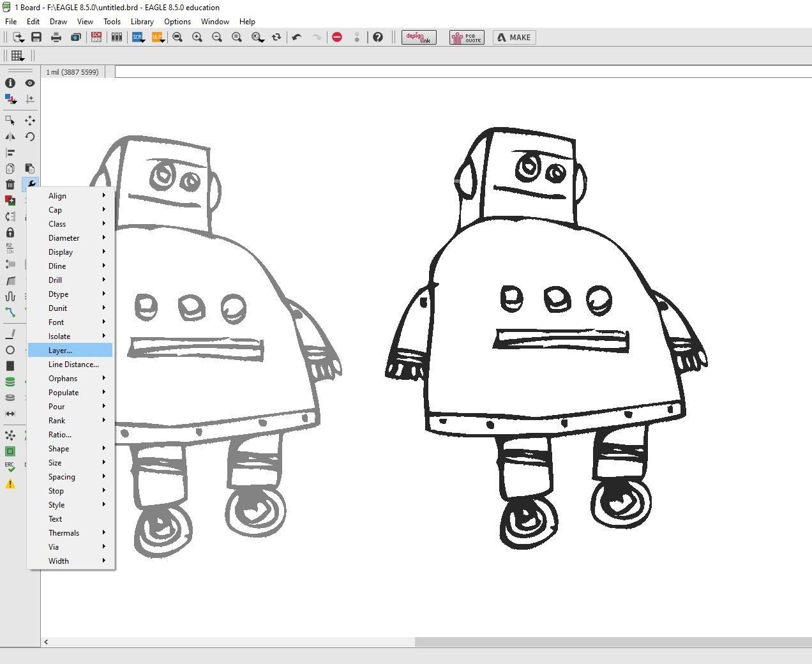Screen dimensions: 812x664
Task: Open the Library menu
Action: pyautogui.click(x=142, y=21)
